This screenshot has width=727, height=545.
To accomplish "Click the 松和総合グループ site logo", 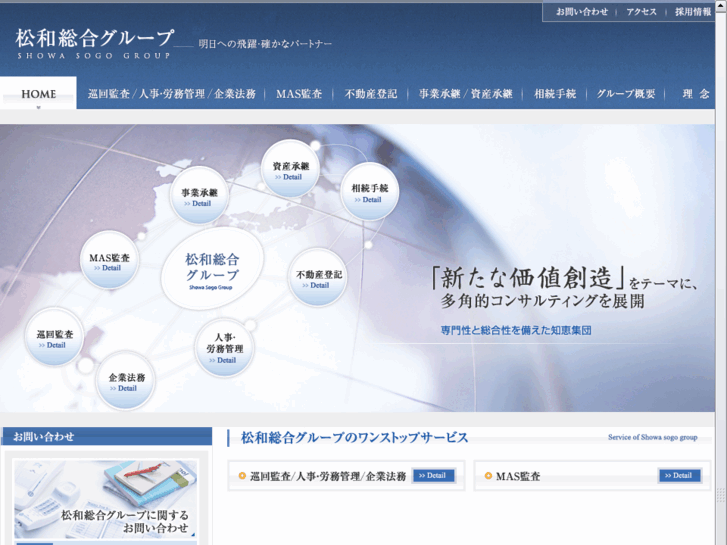I will [95, 44].
